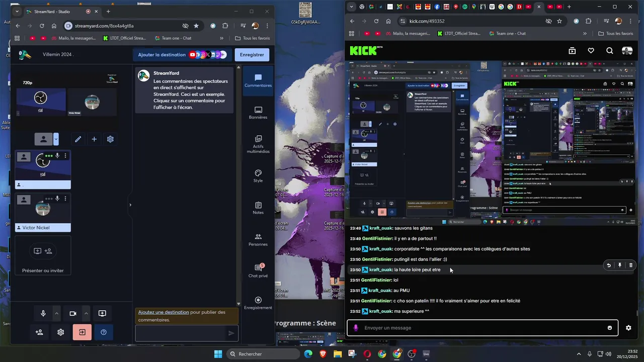The height and width of the screenshot is (362, 644).
Task: Open tab search dropdown in Kick window
Action: 351,7
